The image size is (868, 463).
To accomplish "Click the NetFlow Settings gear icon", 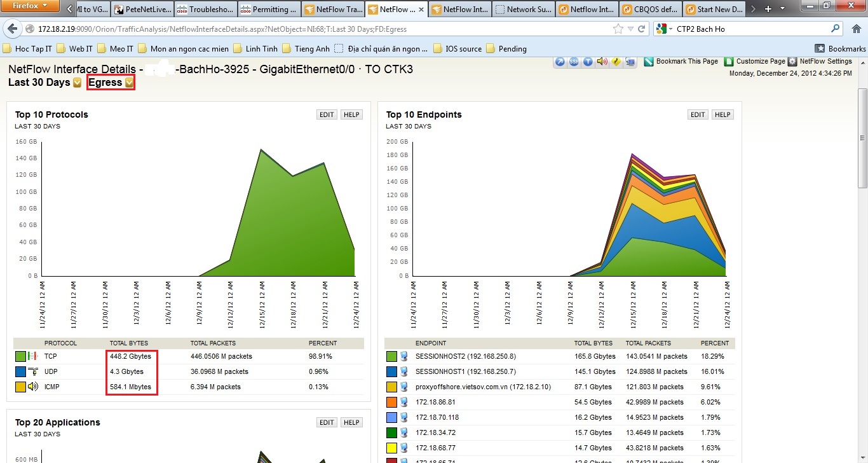I will pyautogui.click(x=792, y=62).
